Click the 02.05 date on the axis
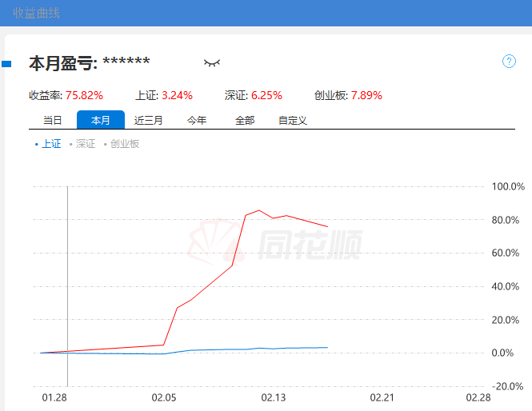Image resolution: width=532 pixels, height=411 pixels. tap(163, 397)
